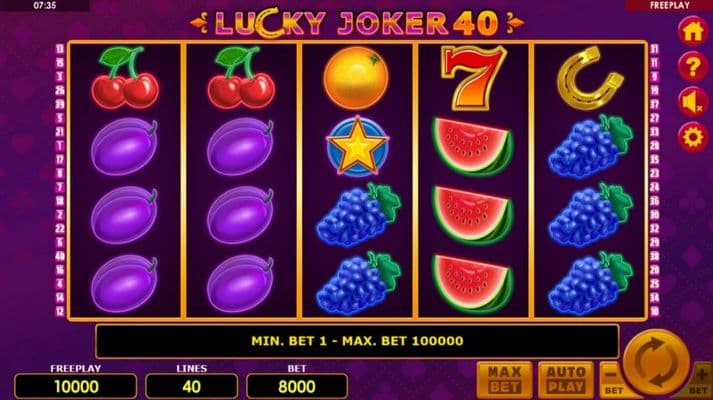Decrease bet with the minus button
713x400 pixels.
pyautogui.click(x=612, y=380)
